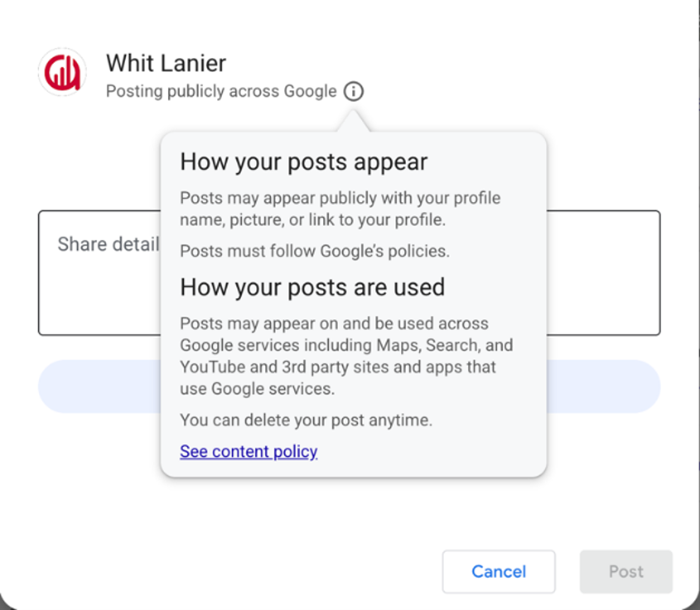This screenshot has height=610, width=700.
Task: Click the Whit Lanier profile avatar
Action: tap(62, 72)
